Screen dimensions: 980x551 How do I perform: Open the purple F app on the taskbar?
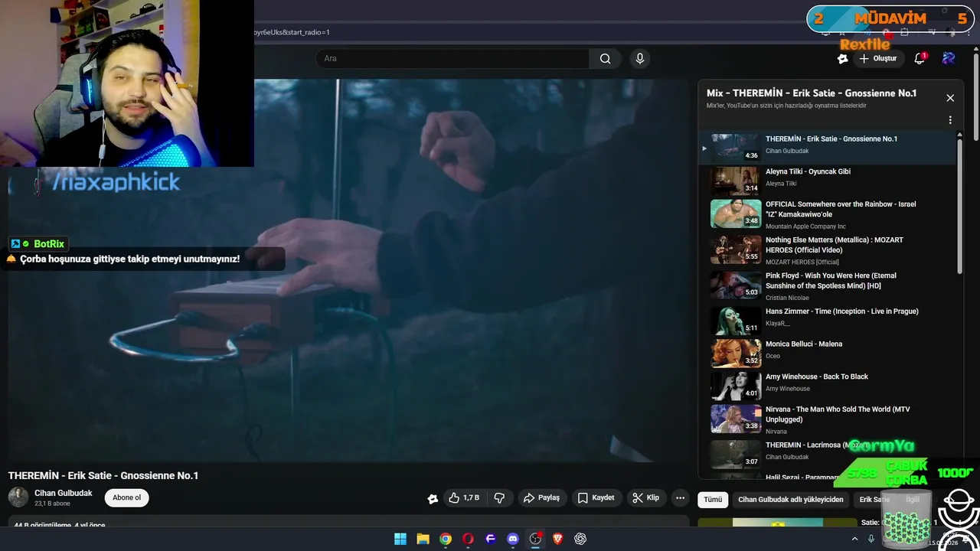(491, 539)
